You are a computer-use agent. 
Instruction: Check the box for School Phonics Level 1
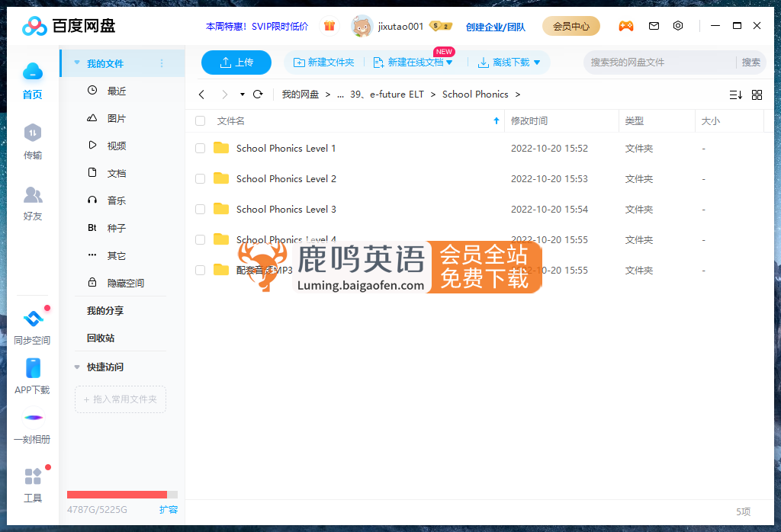tap(201, 149)
